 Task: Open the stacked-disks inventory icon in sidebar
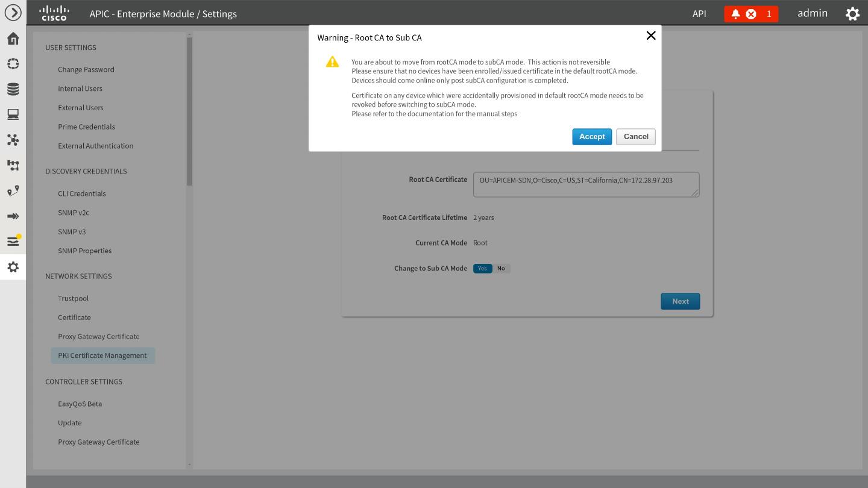(x=13, y=89)
